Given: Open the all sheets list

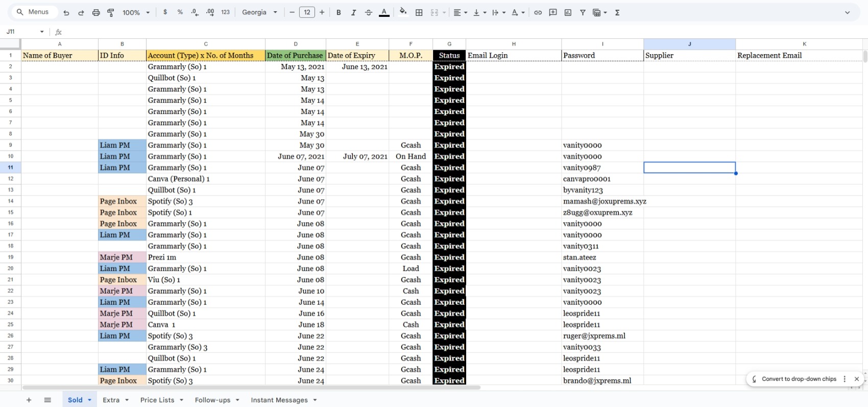Looking at the screenshot, I should 47,400.
